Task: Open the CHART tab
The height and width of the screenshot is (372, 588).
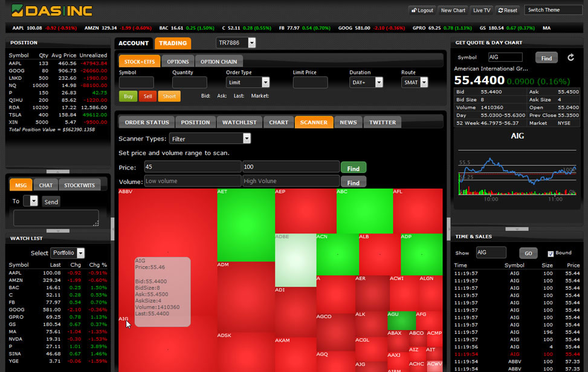Action: pos(279,122)
